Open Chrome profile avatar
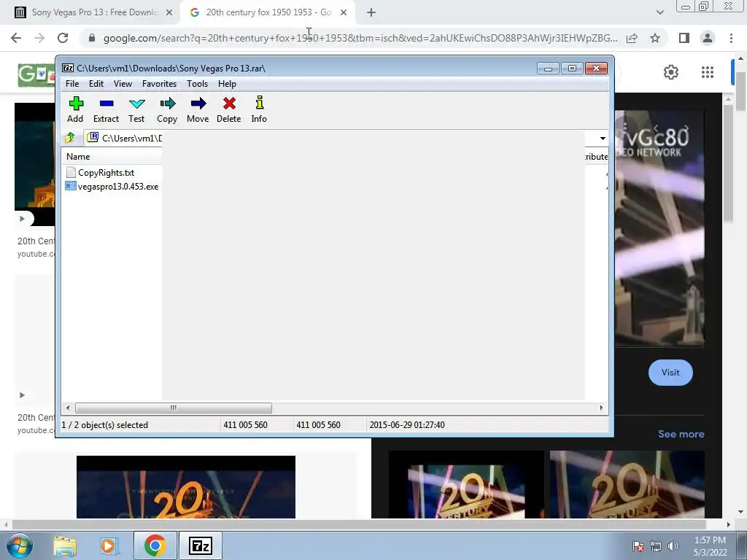Image resolution: width=747 pixels, height=560 pixels. (708, 38)
